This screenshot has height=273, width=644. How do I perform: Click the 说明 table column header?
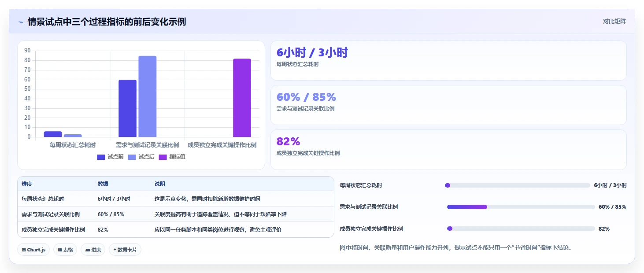coord(159,184)
